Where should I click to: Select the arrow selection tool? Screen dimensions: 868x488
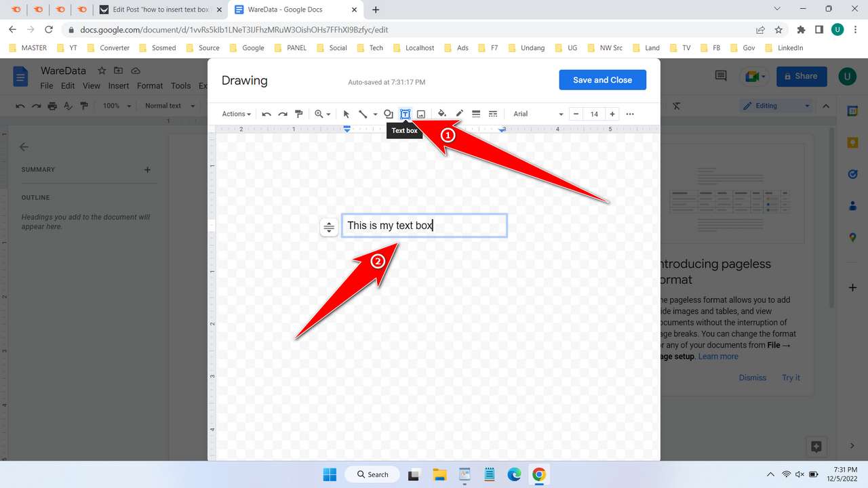point(347,114)
